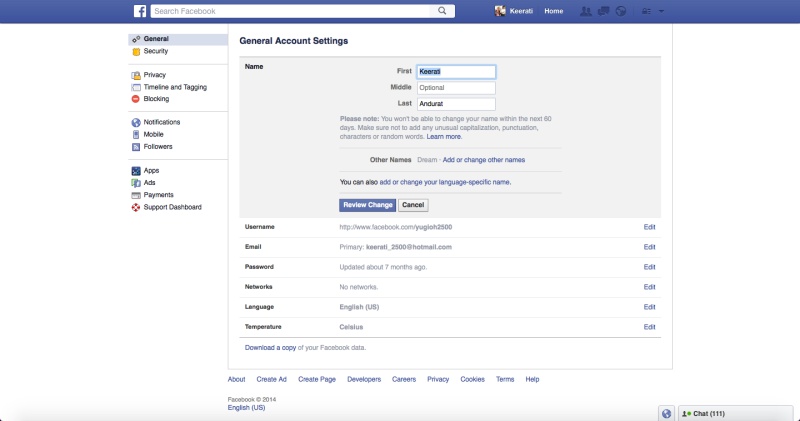Viewport: 800px width, 421px height.
Task: Click the globe icon beside Chat
Action: 666,413
